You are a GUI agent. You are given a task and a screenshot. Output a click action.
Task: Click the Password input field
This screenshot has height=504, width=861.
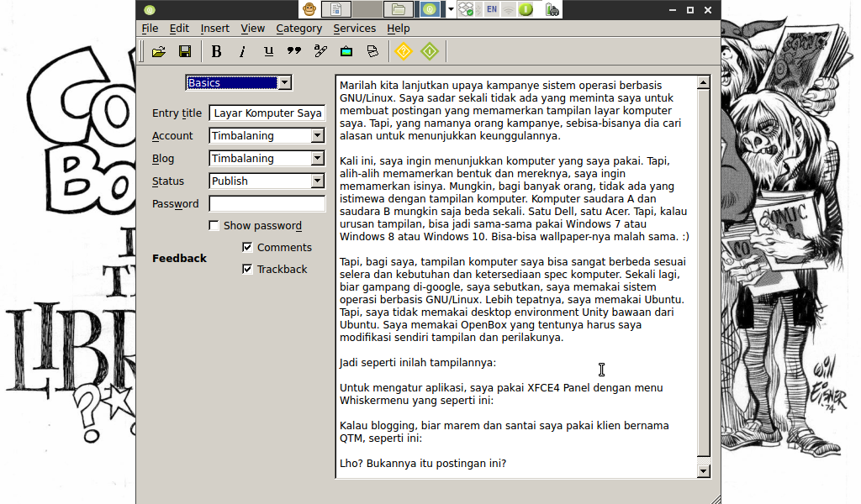[x=267, y=204]
